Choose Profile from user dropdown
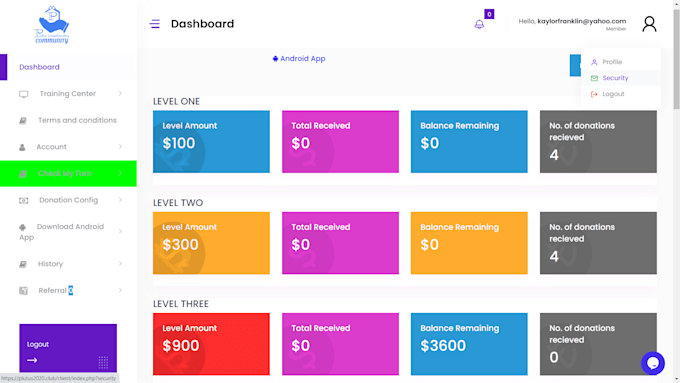Image resolution: width=680 pixels, height=383 pixels. 621,62
